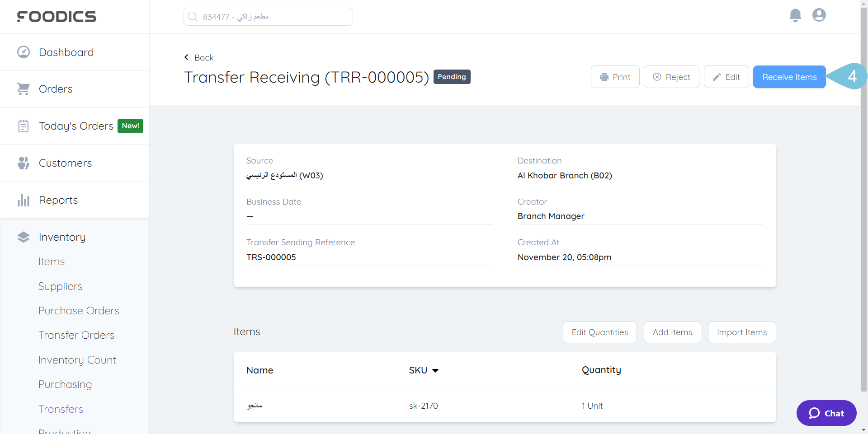868x434 pixels.
Task: Click the printer icon on the Print button
Action: coord(605,77)
